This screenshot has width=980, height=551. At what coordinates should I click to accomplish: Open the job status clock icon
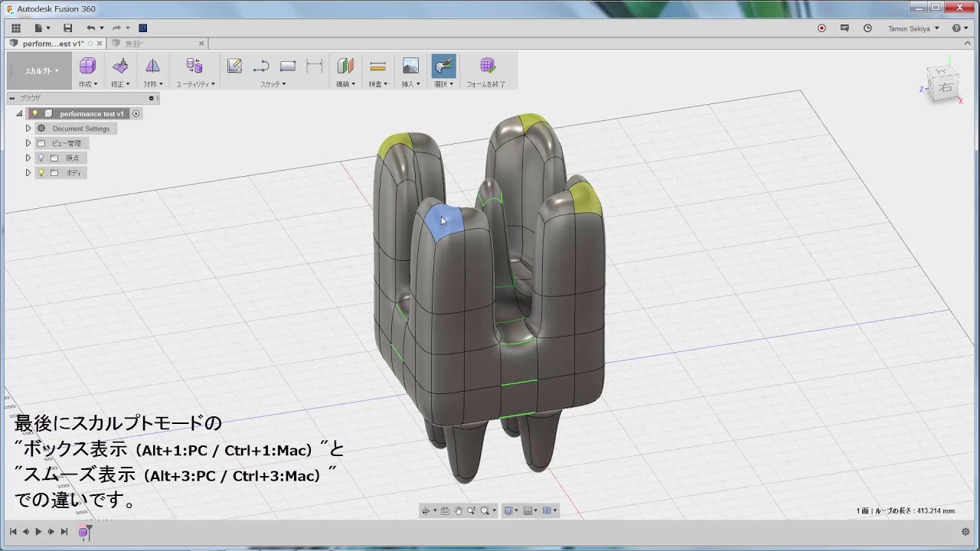pyautogui.click(x=867, y=28)
